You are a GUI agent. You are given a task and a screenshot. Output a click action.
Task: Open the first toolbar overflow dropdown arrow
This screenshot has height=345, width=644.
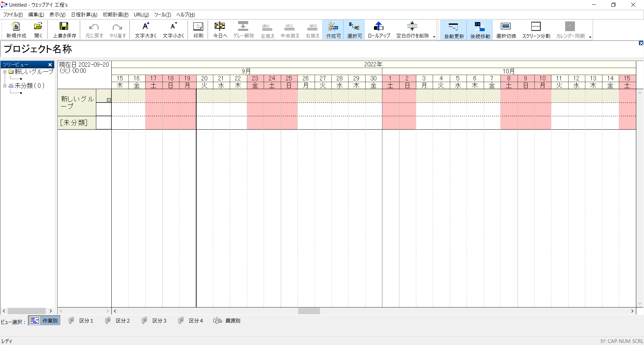pyautogui.click(x=434, y=37)
